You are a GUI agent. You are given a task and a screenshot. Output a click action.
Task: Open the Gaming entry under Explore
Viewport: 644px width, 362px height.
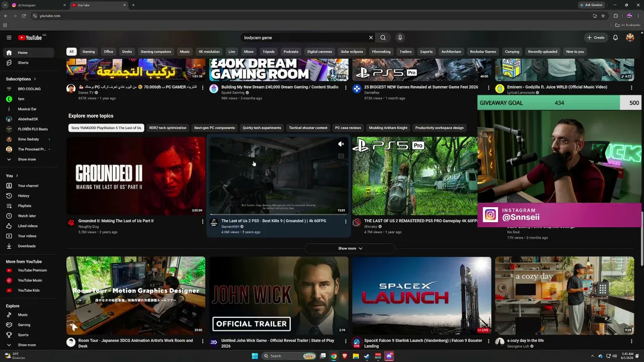[29, 325]
